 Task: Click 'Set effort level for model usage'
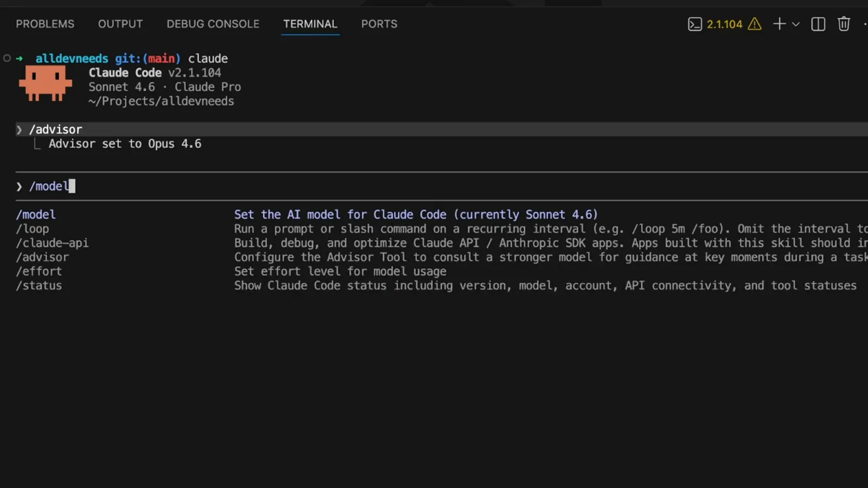(340, 271)
